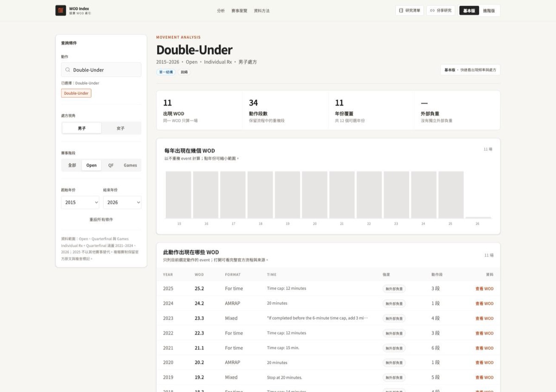This screenshot has height=392, width=556.
Task: Click the list icon in 研究清單 button
Action: point(401,11)
